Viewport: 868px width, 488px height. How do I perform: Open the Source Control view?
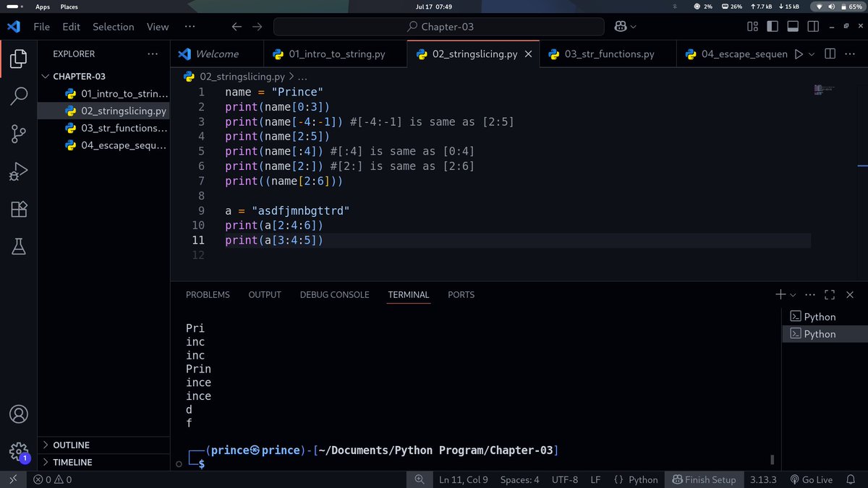pyautogui.click(x=19, y=134)
